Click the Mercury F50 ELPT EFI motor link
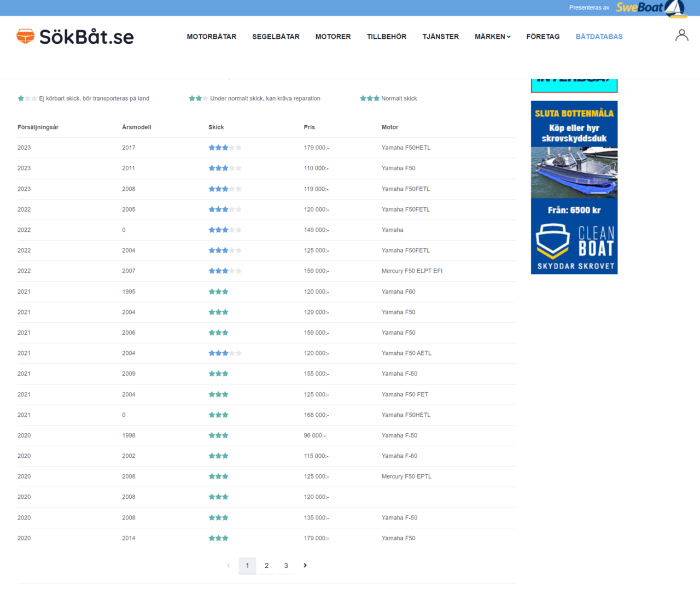The width and height of the screenshot is (700, 600). pos(412,271)
